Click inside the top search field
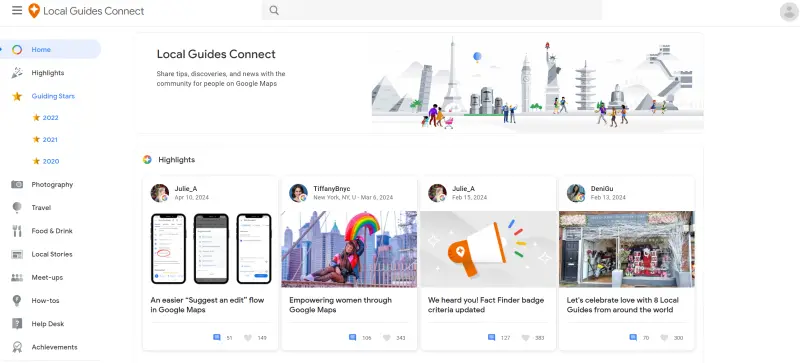The height and width of the screenshot is (363, 800). pyautogui.click(x=432, y=10)
